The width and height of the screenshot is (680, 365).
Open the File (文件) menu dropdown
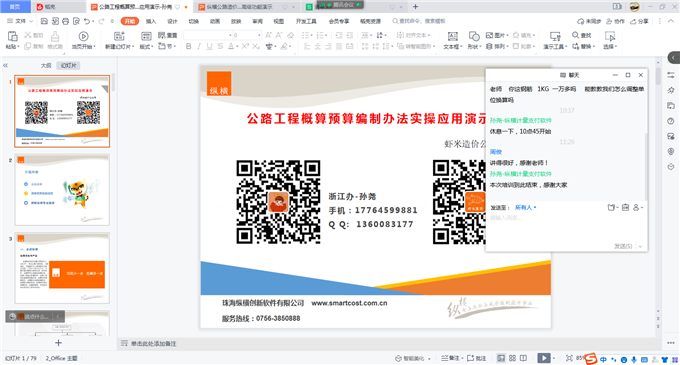click(20, 21)
